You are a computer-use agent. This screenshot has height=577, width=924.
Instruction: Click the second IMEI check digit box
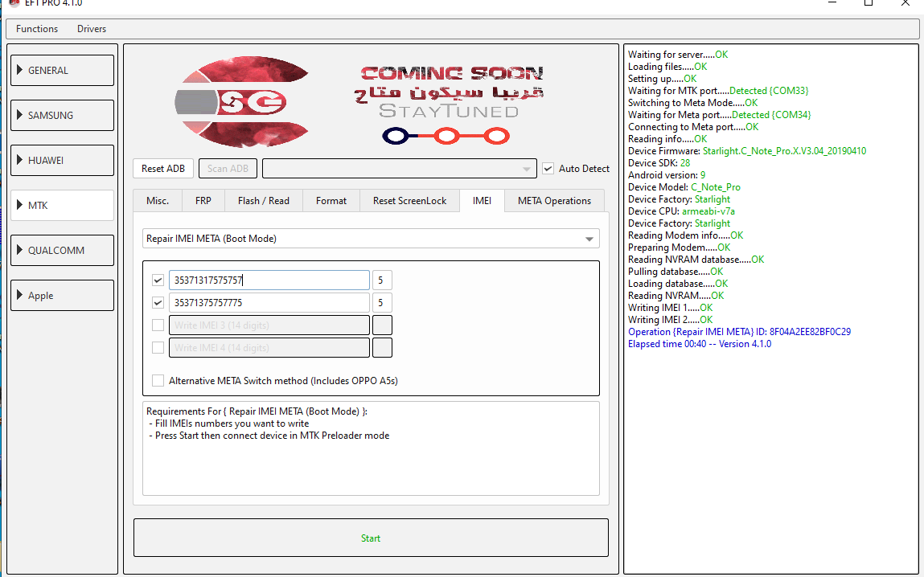pyautogui.click(x=382, y=303)
